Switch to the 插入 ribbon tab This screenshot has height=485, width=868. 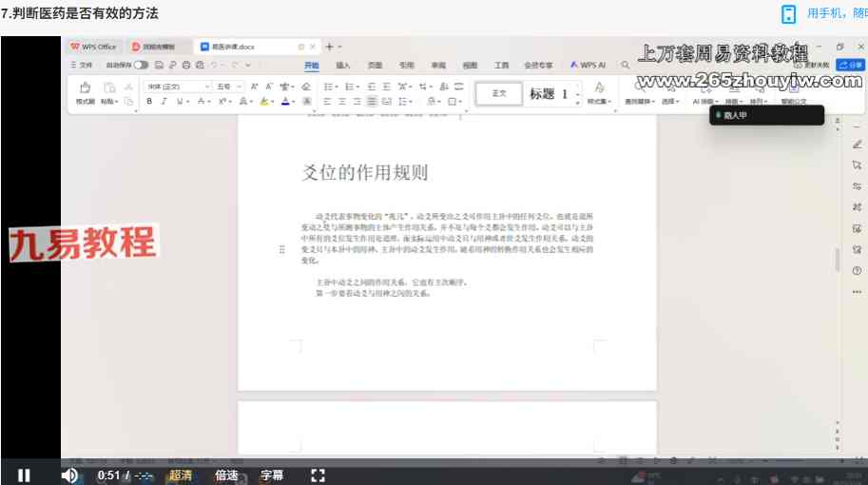343,66
